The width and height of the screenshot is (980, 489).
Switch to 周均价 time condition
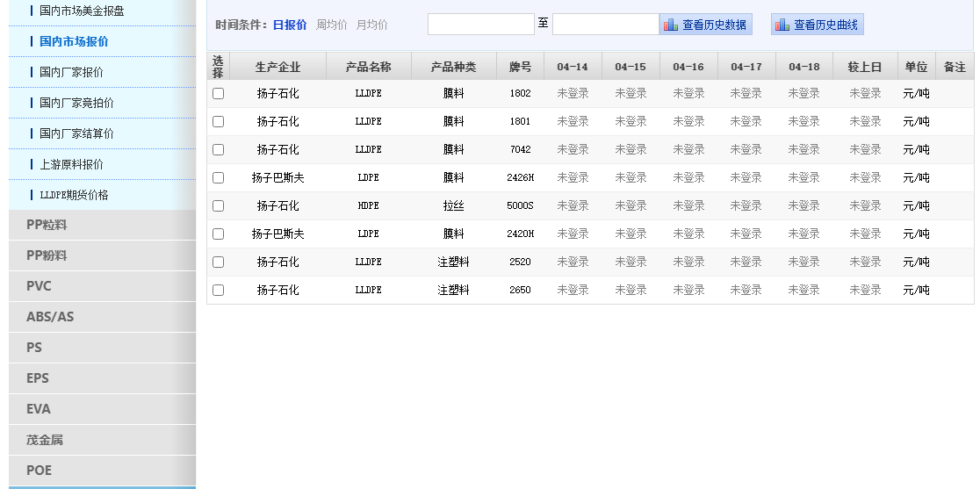[331, 25]
